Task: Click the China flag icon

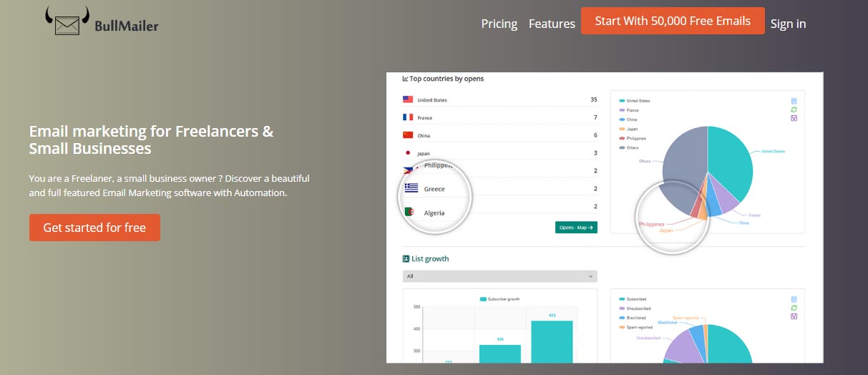Action: pos(408,135)
